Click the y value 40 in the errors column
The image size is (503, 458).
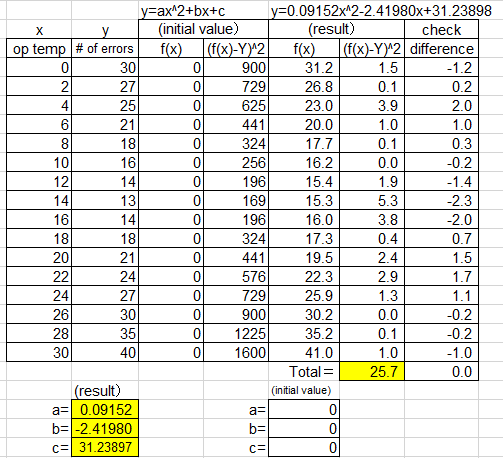point(105,352)
